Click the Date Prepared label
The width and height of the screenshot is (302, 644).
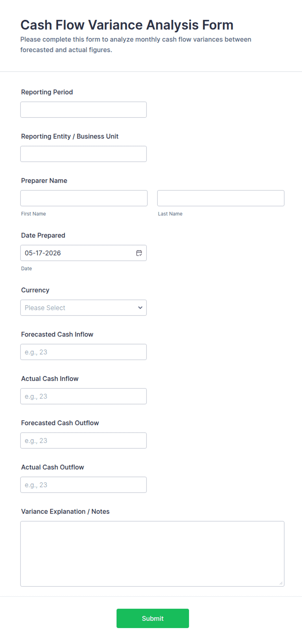[43, 235]
